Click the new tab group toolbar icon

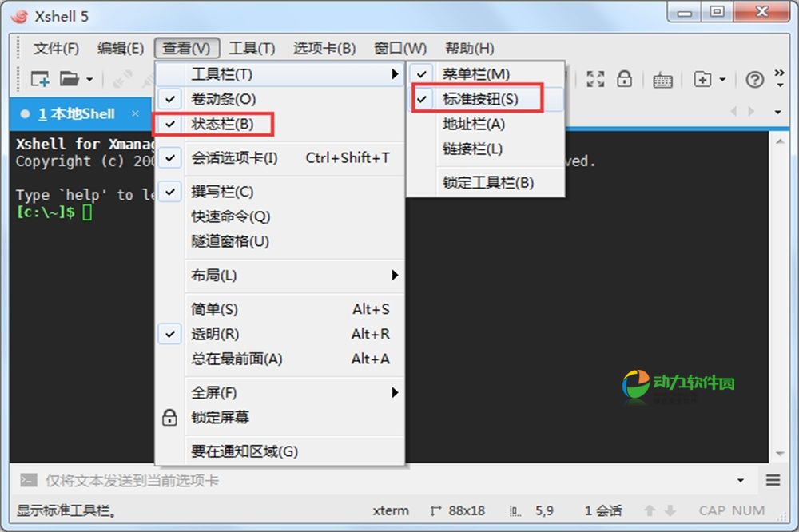point(702,79)
